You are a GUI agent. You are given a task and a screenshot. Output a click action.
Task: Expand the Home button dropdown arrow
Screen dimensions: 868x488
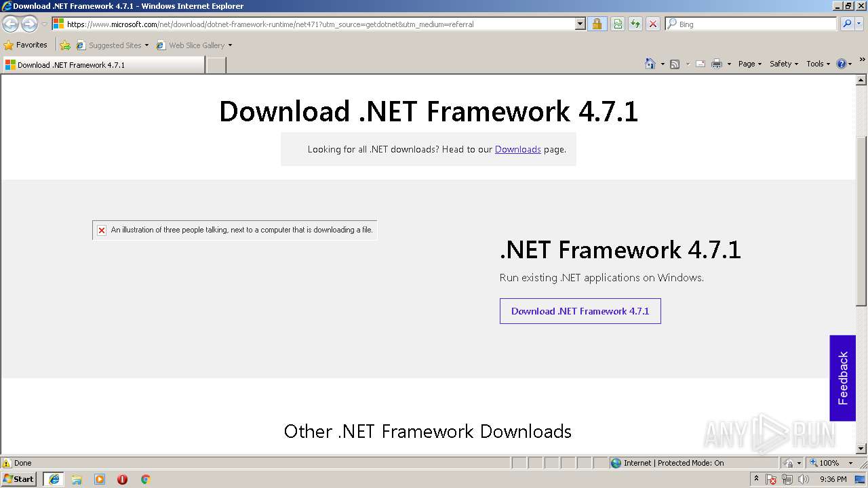662,64
